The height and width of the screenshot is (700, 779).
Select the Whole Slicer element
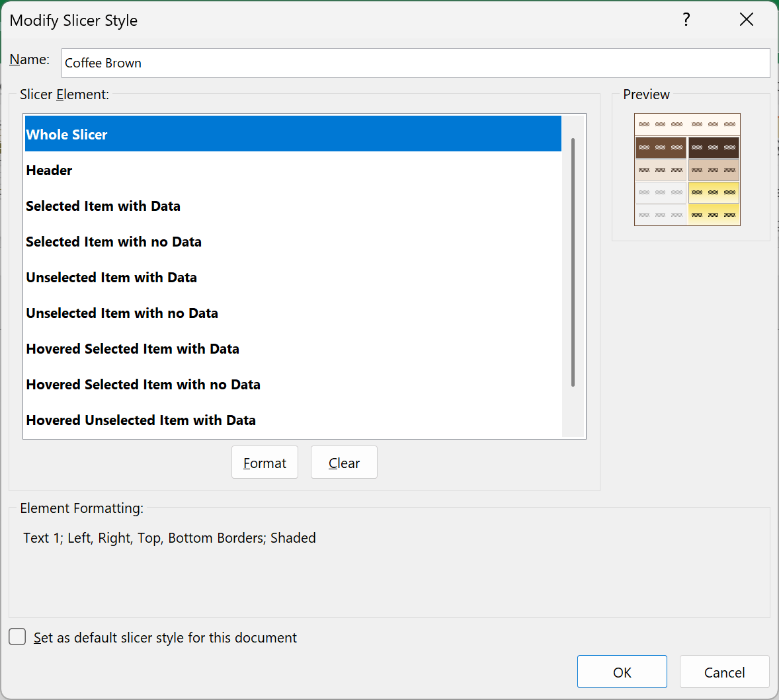[x=293, y=134]
